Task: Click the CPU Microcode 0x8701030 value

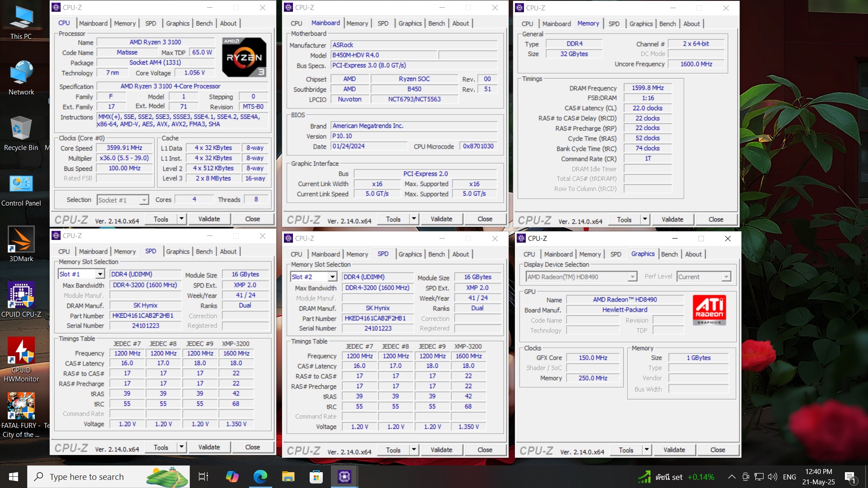Action: [478, 146]
